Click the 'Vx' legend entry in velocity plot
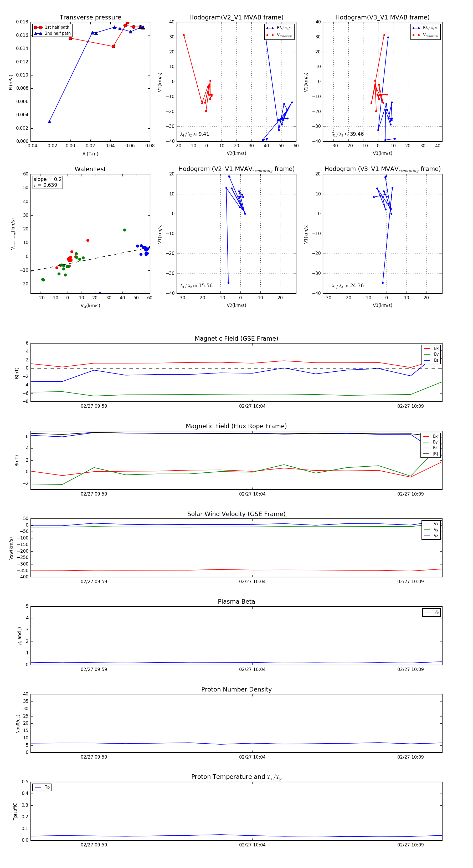Image resolution: width=473 pixels, height=868 pixels. coord(431,524)
